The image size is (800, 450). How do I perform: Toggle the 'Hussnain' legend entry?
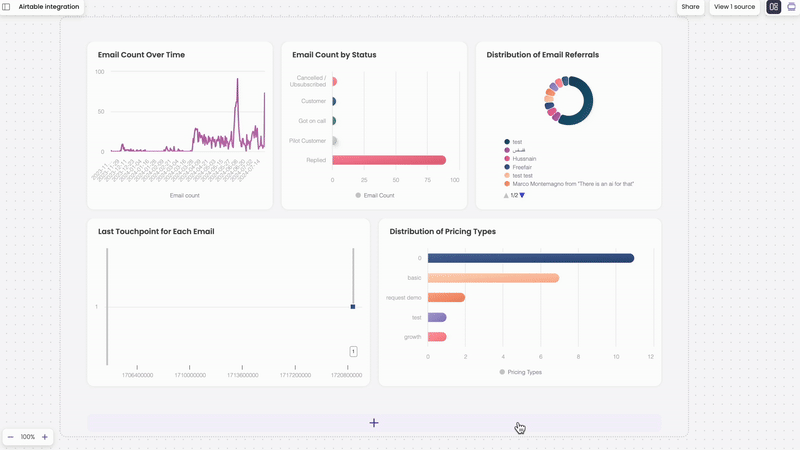pyautogui.click(x=520, y=159)
